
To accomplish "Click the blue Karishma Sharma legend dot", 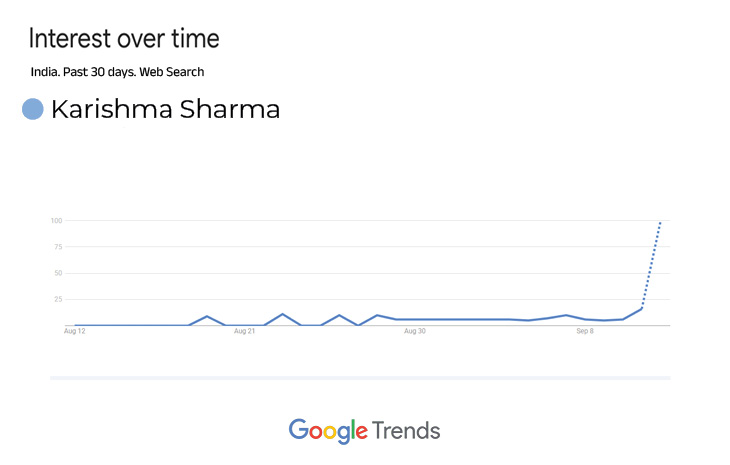I will click(33, 109).
